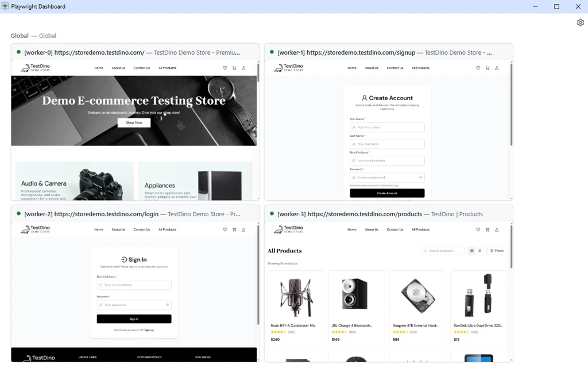Click the TestDino logo in worker-0 panel
This screenshot has height=368, width=588.
(35, 68)
